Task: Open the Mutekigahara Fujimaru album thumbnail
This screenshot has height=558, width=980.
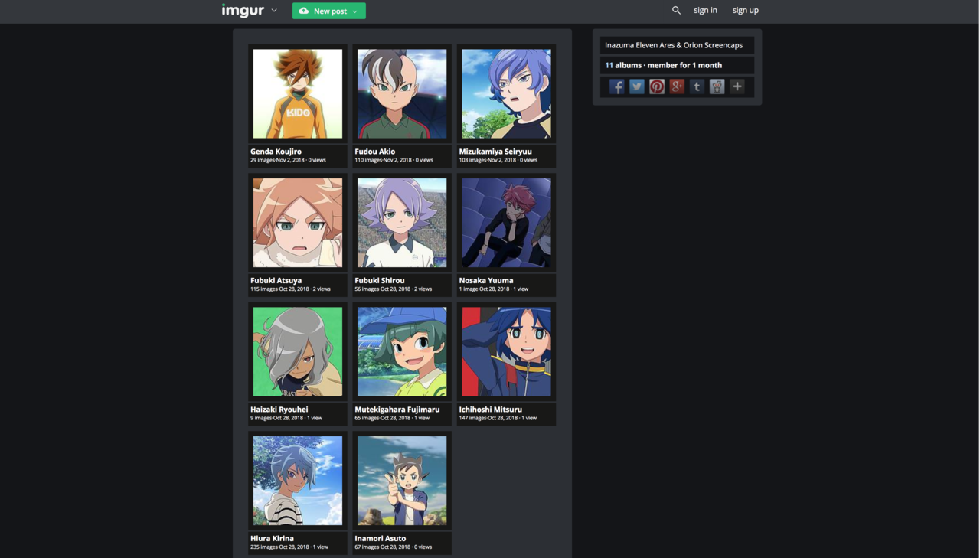Action: coord(402,352)
